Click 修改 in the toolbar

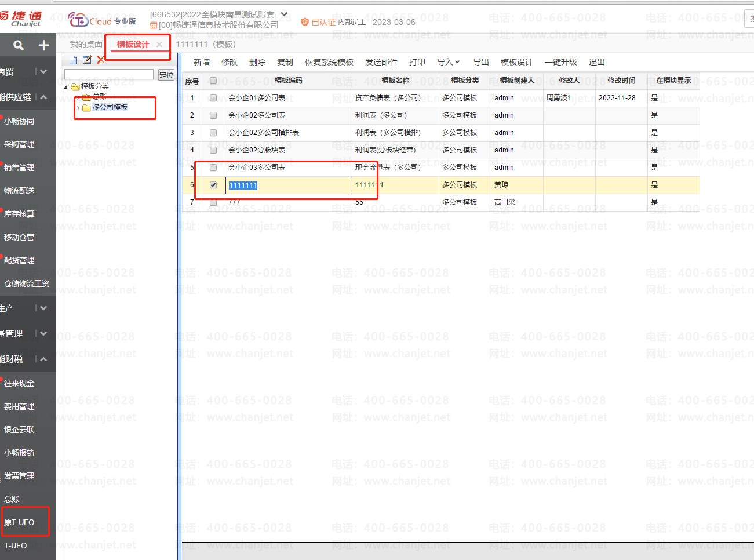[x=230, y=62]
